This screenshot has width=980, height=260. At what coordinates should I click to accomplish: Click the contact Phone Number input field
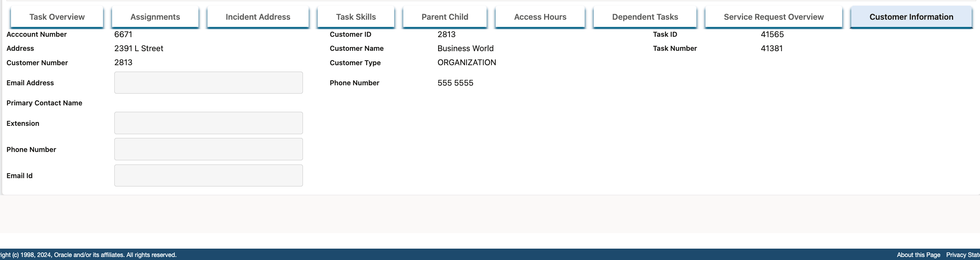click(209, 149)
